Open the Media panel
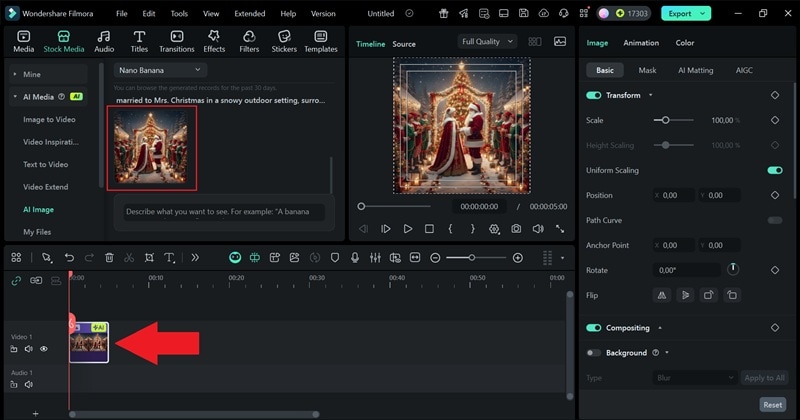800x420 pixels. tap(23, 42)
